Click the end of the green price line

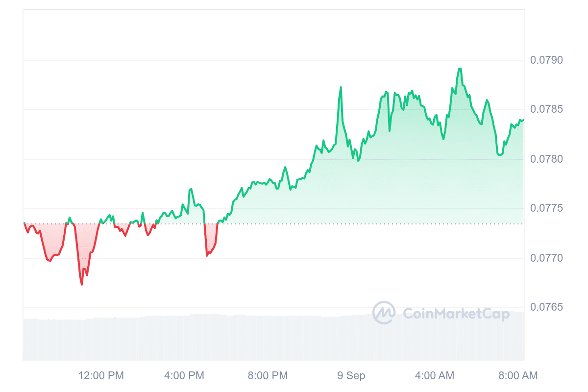click(x=523, y=120)
